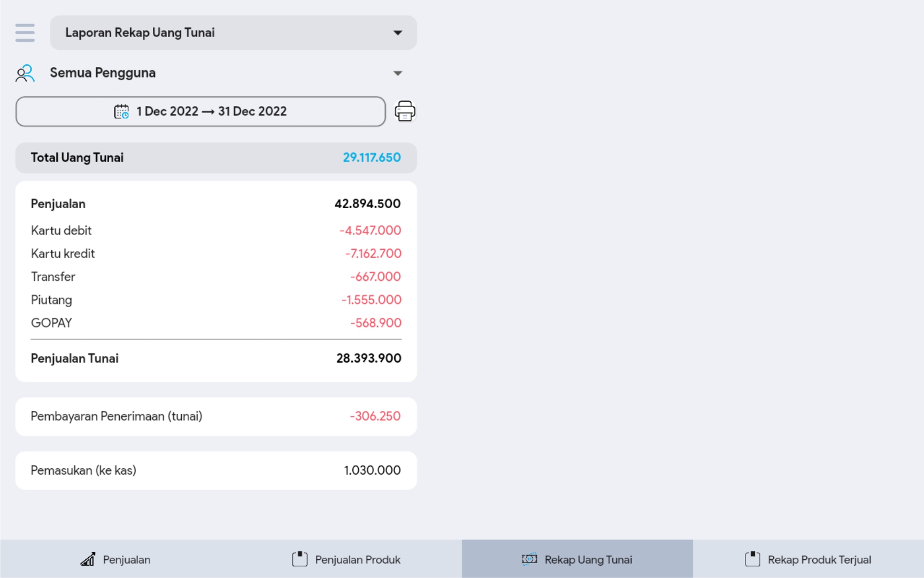Select the GOPAY payment line
Image resolution: width=924 pixels, height=578 pixels.
(215, 323)
